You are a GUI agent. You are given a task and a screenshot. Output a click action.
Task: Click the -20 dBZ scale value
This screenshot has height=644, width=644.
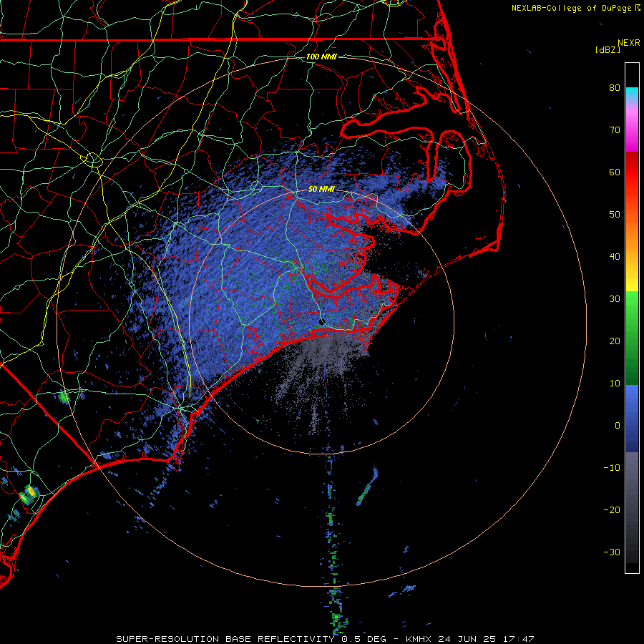tap(612, 509)
